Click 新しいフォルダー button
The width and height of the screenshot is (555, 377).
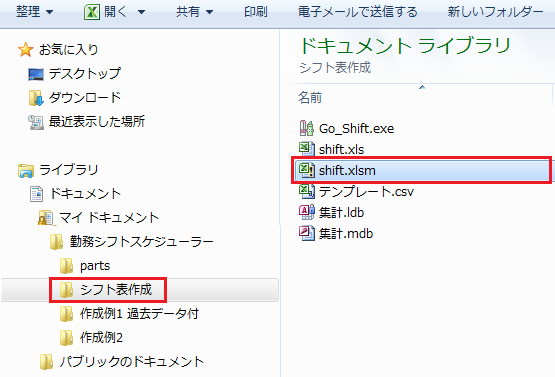pos(495,12)
